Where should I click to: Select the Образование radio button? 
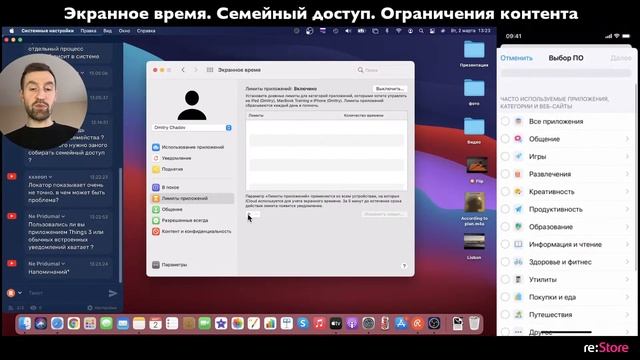tap(505, 227)
